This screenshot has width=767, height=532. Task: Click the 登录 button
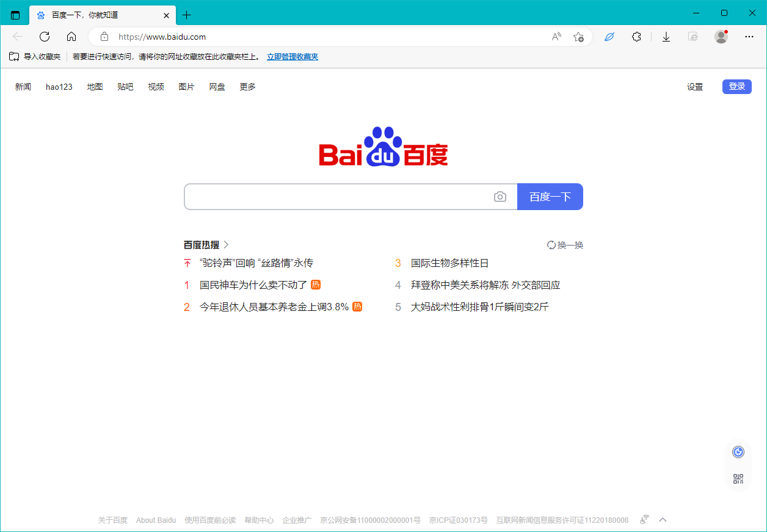tap(737, 86)
